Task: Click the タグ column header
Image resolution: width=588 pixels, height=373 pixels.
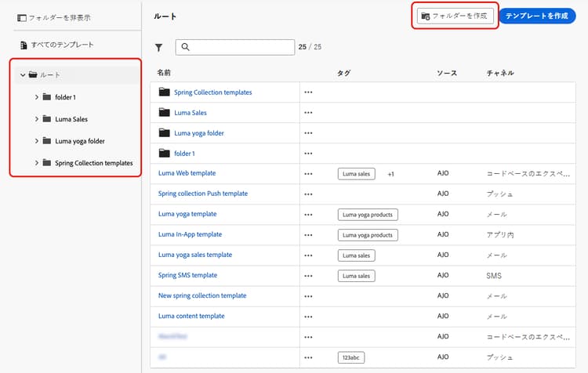Action: click(343, 73)
